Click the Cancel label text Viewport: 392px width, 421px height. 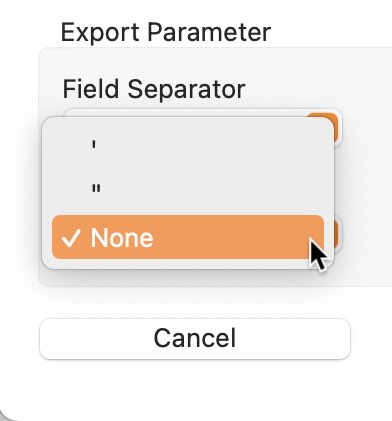tap(195, 338)
